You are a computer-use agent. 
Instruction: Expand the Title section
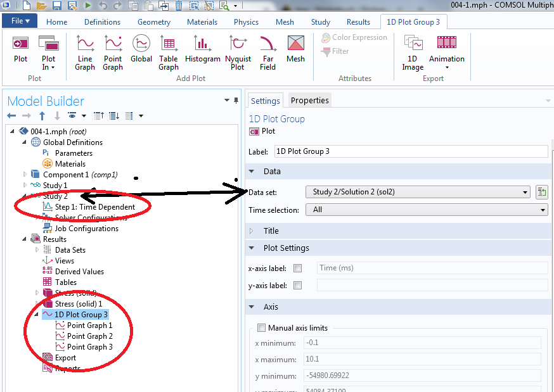(x=271, y=231)
